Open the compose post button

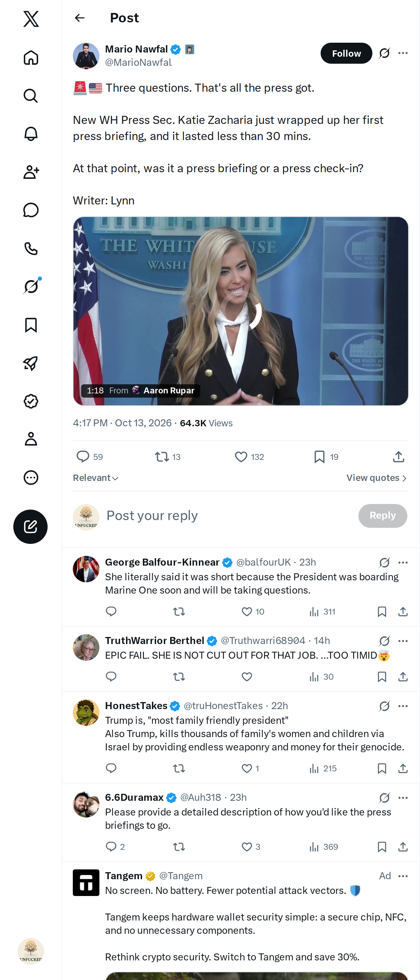coord(30,526)
